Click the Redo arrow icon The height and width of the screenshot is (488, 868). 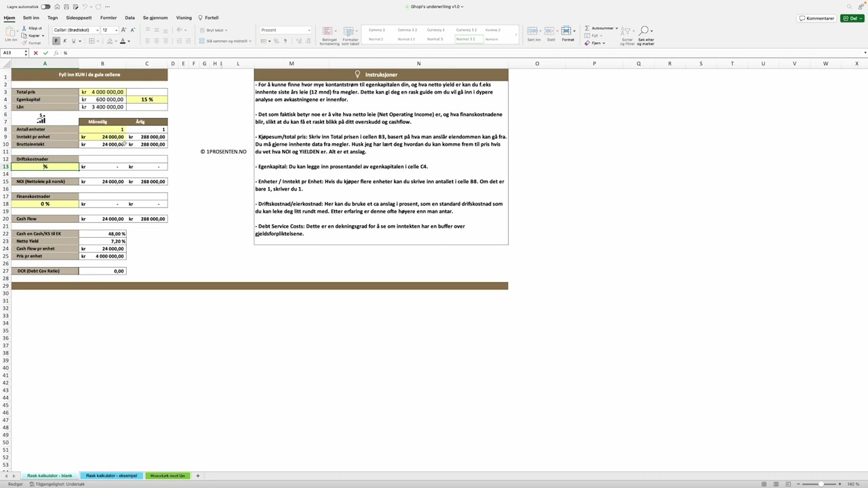tap(98, 7)
